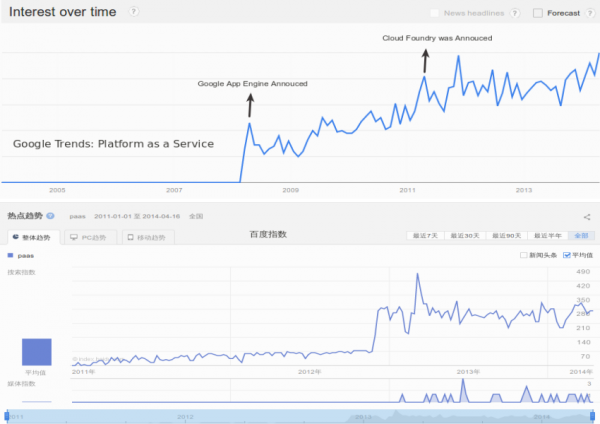The width and height of the screenshot is (600, 424).
Task: Click the 全国 region label
Action: [x=196, y=216]
